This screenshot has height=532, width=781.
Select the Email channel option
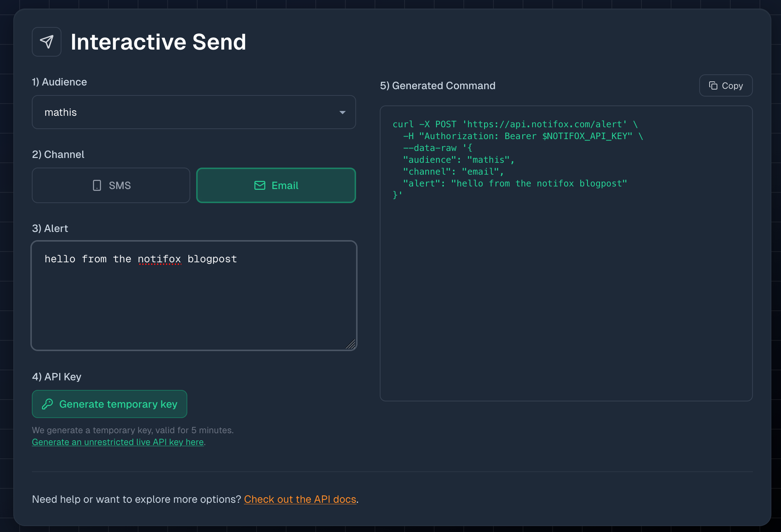click(x=276, y=185)
